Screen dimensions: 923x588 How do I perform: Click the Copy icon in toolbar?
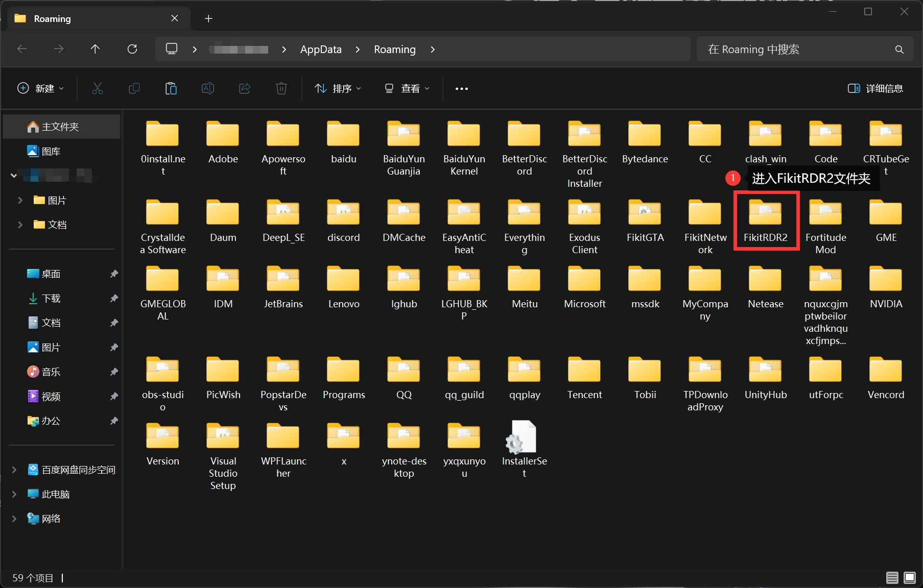(134, 88)
